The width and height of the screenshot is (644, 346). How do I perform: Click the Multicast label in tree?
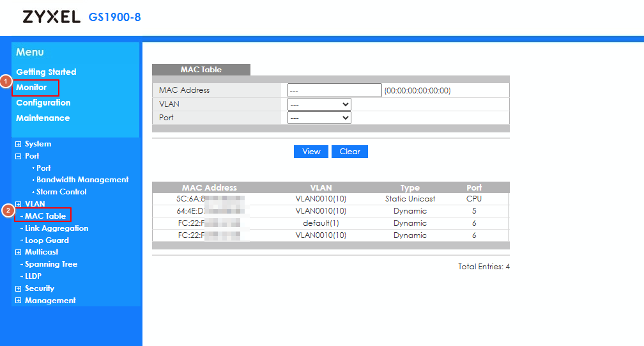coord(42,252)
